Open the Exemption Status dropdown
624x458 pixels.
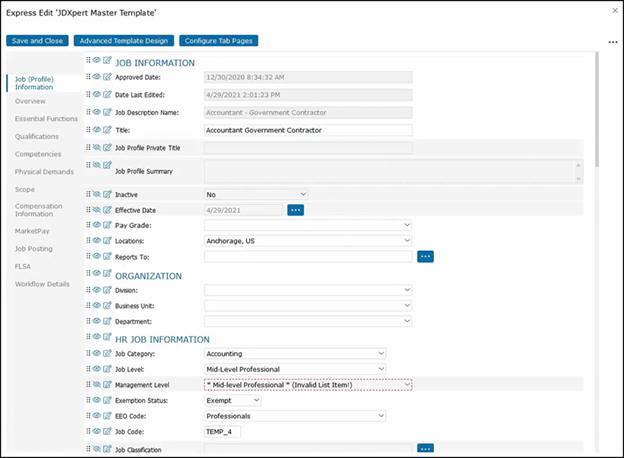[x=232, y=400]
